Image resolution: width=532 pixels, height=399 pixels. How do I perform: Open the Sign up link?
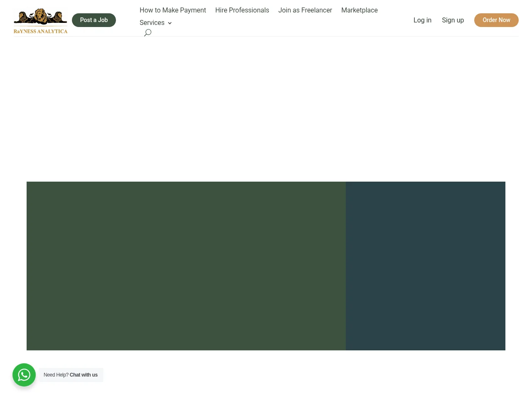(x=453, y=20)
